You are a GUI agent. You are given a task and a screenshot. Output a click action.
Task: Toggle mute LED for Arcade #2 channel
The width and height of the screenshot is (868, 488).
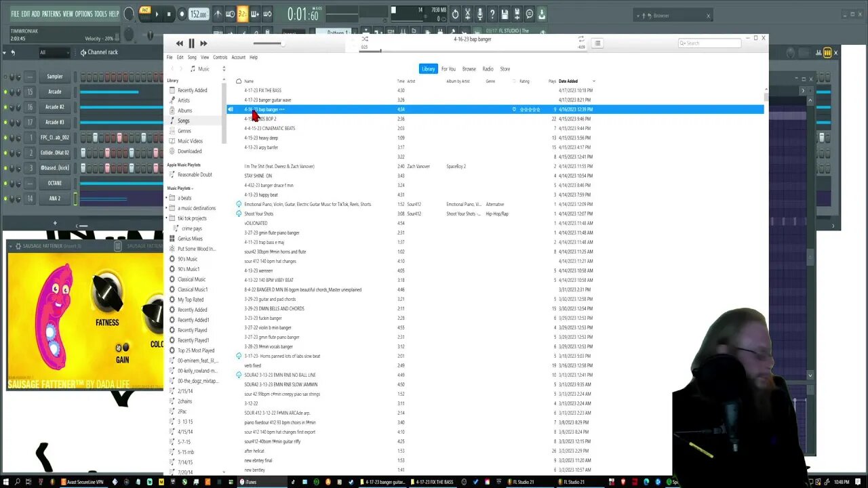[x=5, y=107]
